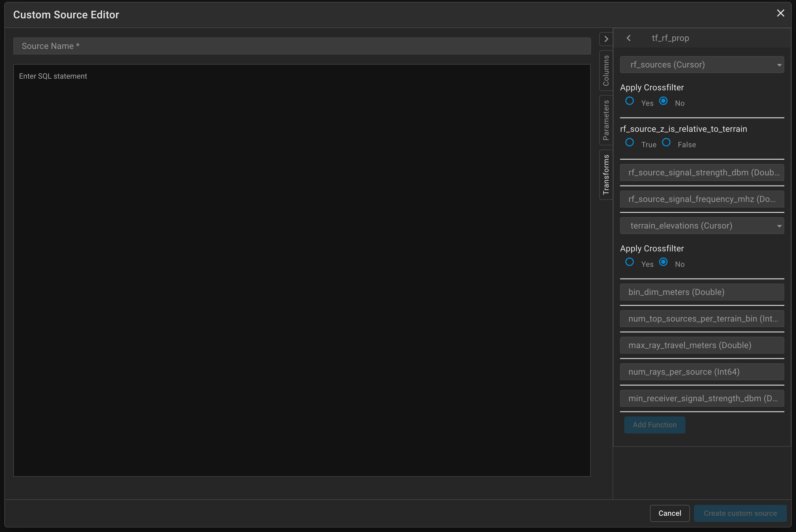This screenshot has height=532, width=796.
Task: Switch to the Columns tab
Action: click(606, 71)
